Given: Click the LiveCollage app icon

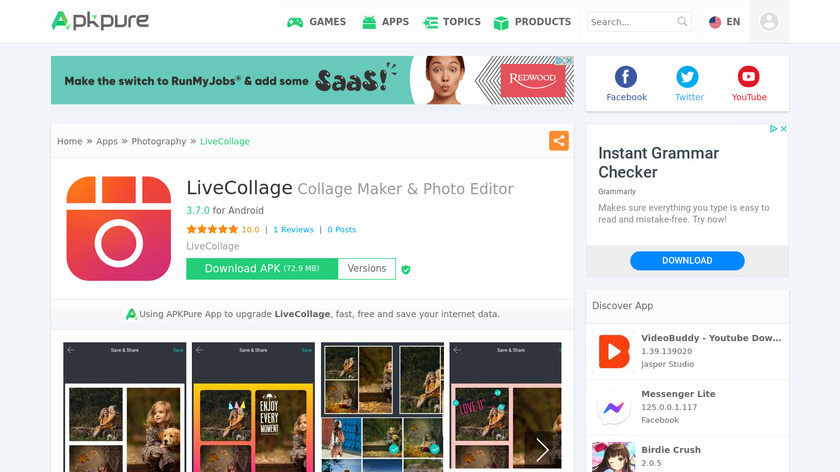Looking at the screenshot, I should click(x=118, y=228).
